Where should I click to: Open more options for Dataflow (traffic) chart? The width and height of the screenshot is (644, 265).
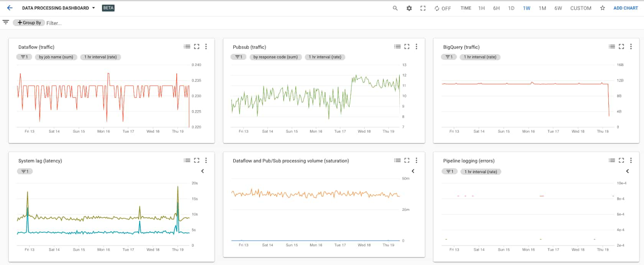[206, 47]
